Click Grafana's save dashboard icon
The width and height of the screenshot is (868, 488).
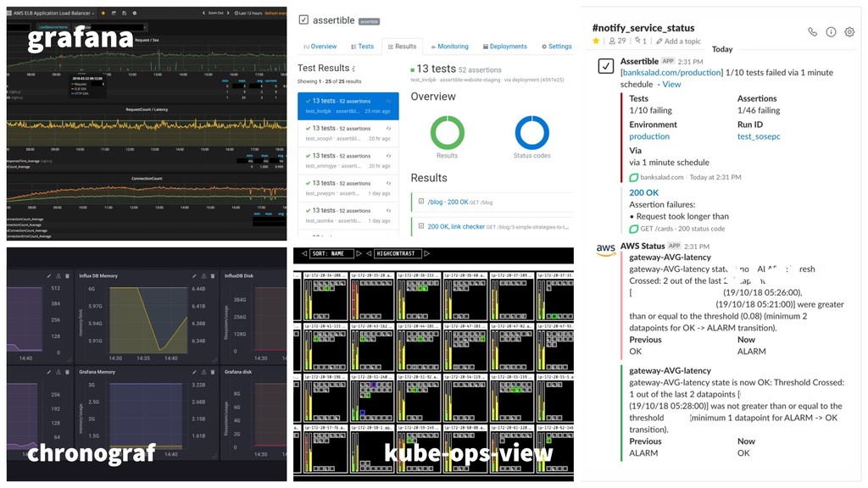124,13
